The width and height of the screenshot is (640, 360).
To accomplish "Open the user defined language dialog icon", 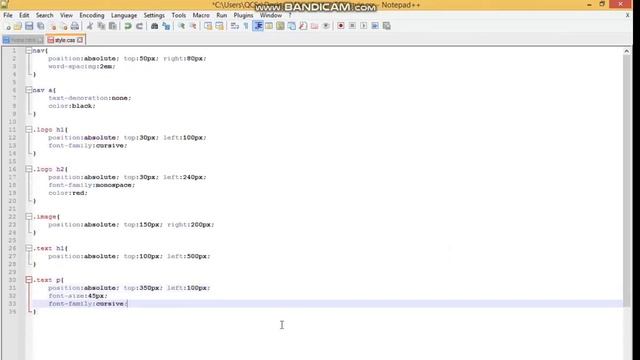I will [x=269, y=26].
